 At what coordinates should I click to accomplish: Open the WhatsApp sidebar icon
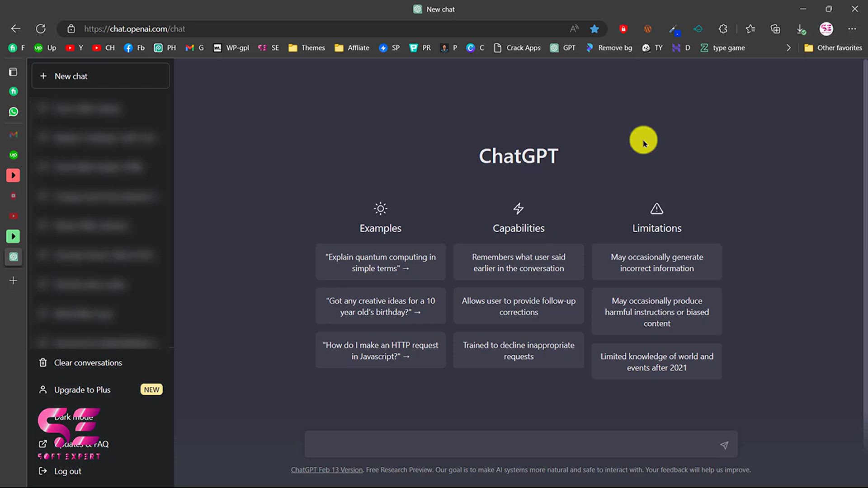(14, 112)
